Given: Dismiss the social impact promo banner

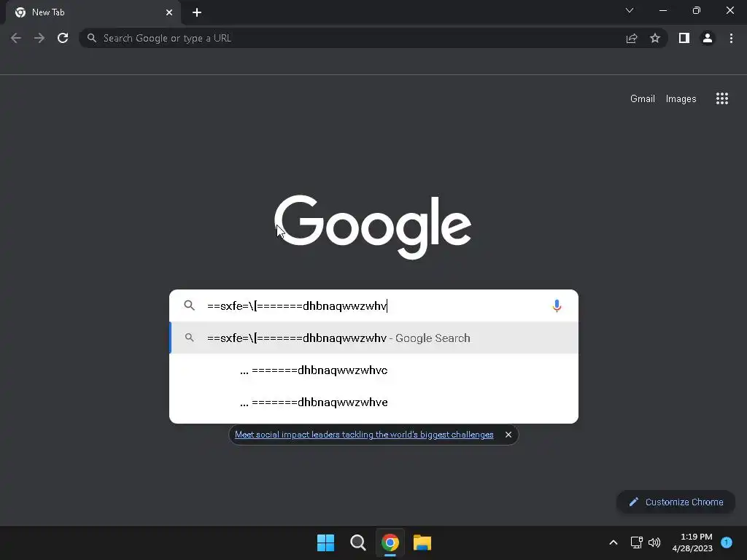Looking at the screenshot, I should [x=508, y=435].
